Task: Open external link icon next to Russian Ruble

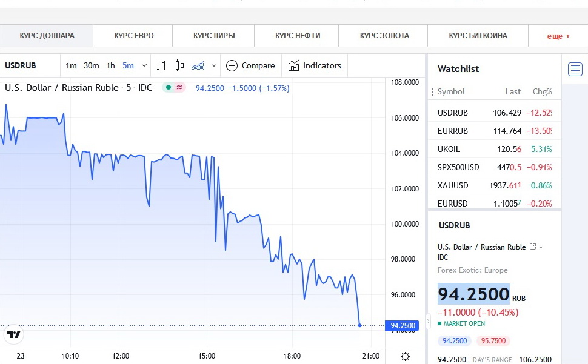Action: [x=532, y=247]
